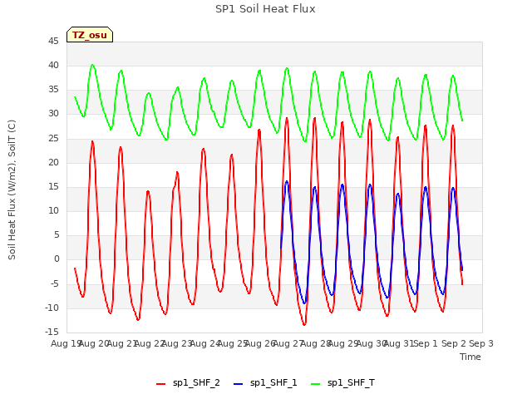
Task: Click the Aug 27 x-axis label
Action: click(288, 343)
